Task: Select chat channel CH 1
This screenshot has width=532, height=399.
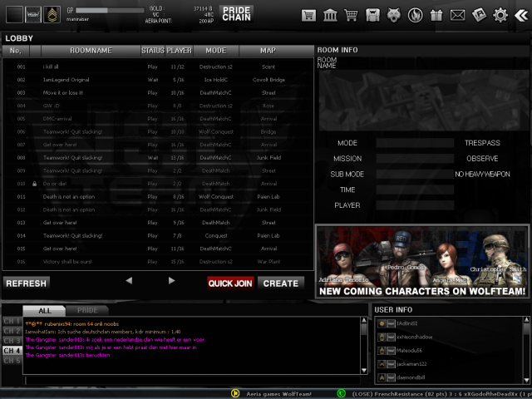Action: (x=12, y=321)
